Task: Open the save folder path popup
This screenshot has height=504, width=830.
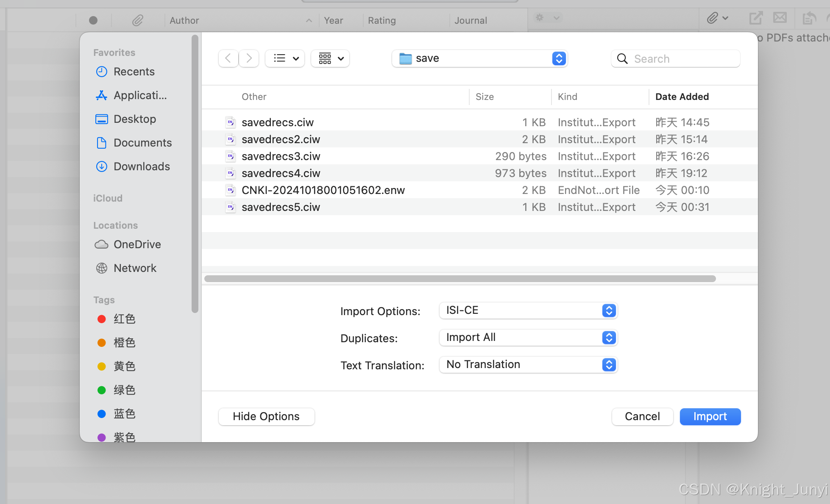Action: click(x=479, y=58)
